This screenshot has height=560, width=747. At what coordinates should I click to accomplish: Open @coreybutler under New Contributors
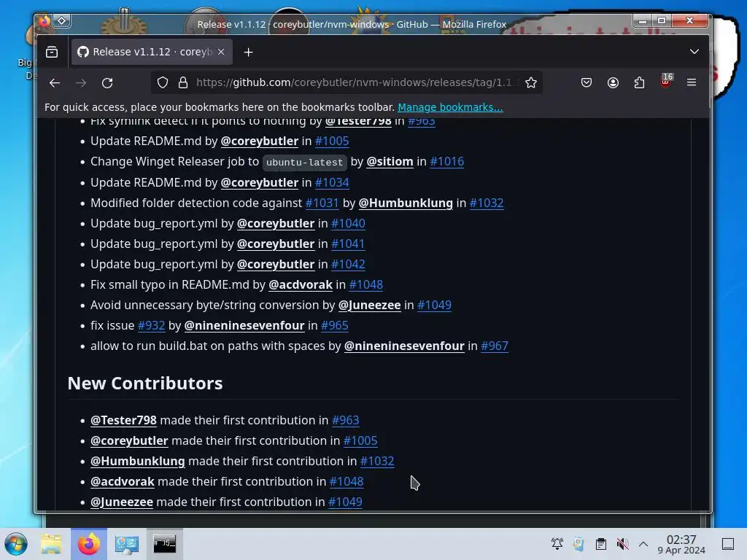(x=129, y=441)
